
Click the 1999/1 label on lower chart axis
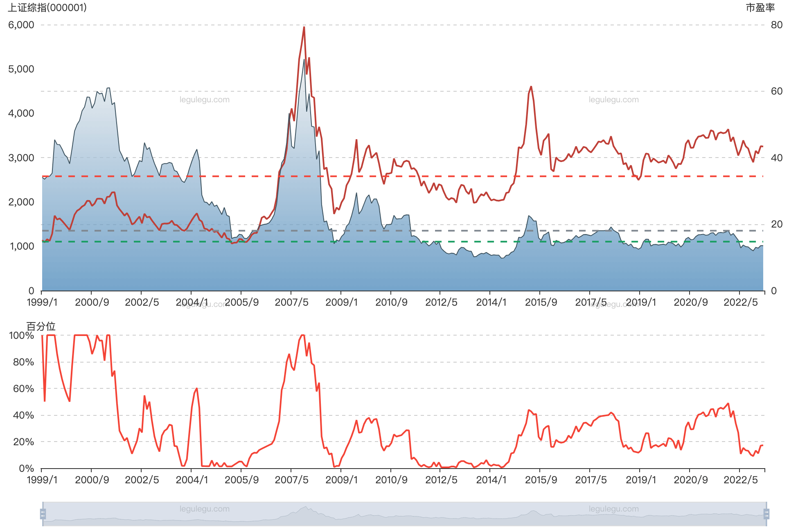(x=42, y=480)
